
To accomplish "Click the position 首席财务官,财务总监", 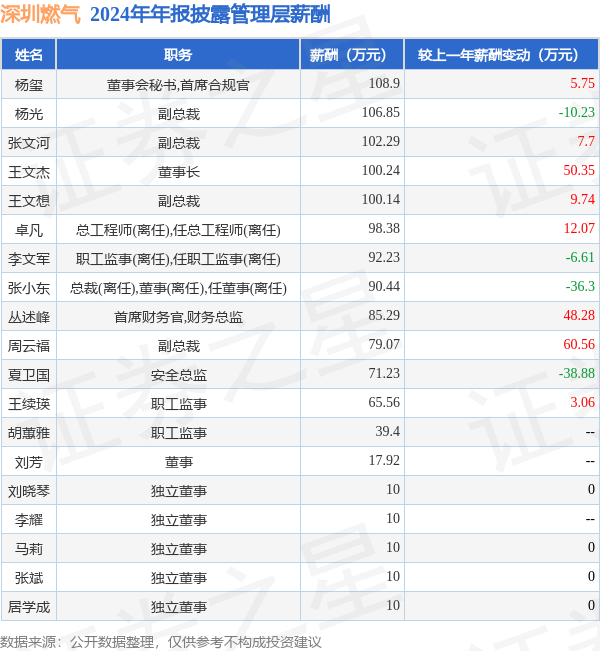I will (x=178, y=317).
